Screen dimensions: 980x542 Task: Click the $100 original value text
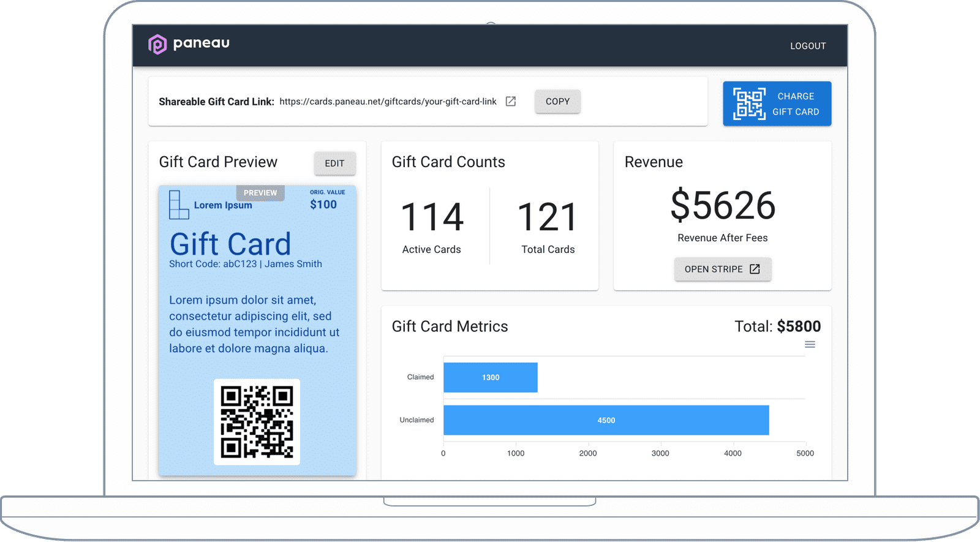coord(323,205)
